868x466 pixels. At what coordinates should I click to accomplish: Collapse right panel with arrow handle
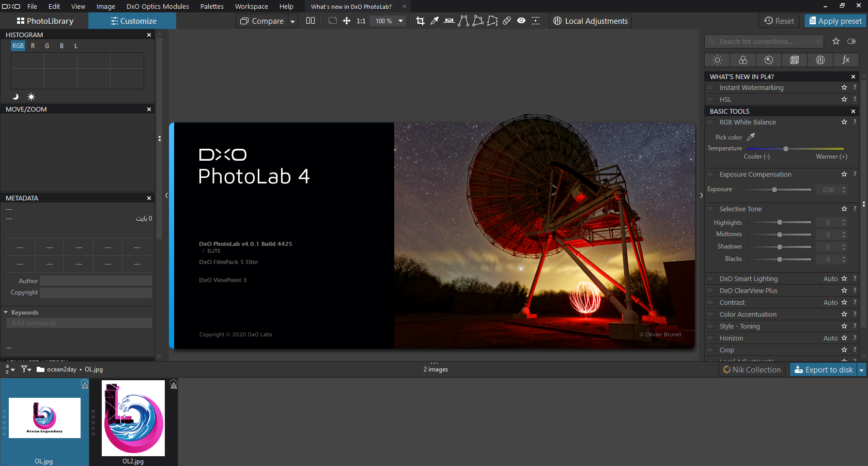[x=701, y=195]
